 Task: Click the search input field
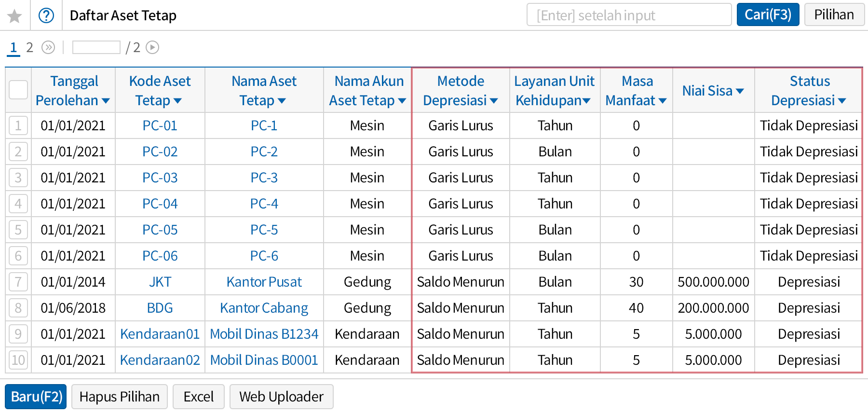(x=629, y=15)
